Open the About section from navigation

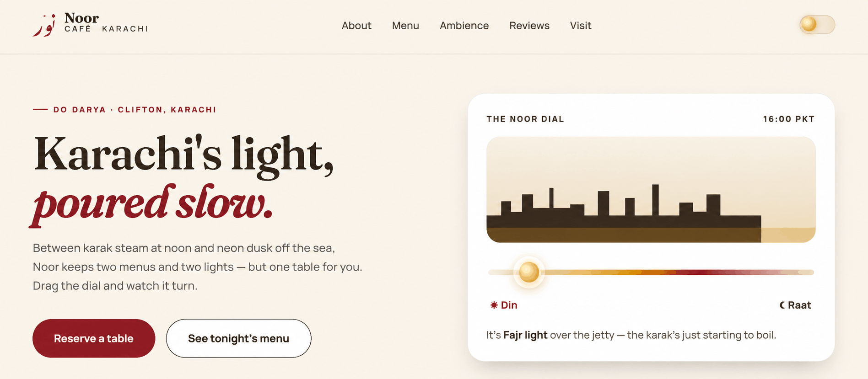pyautogui.click(x=356, y=26)
